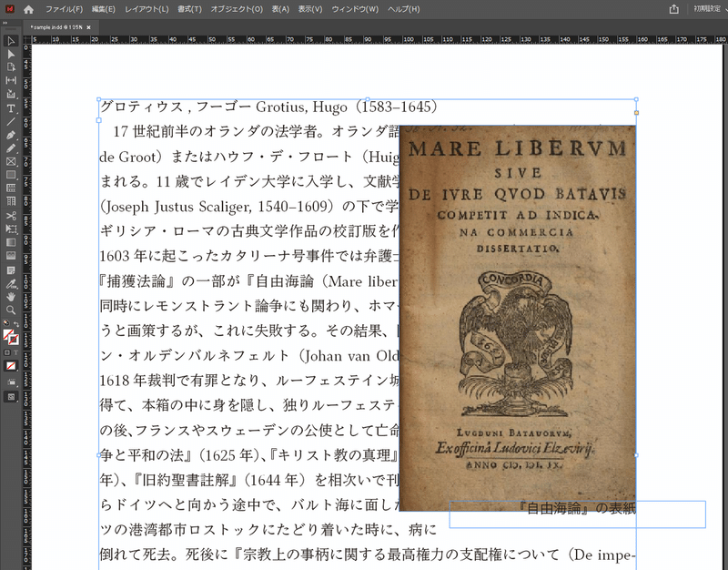Click the line starting 1603 年に起こったカタリーナ号事件
The image size is (728, 570).
tap(249, 256)
